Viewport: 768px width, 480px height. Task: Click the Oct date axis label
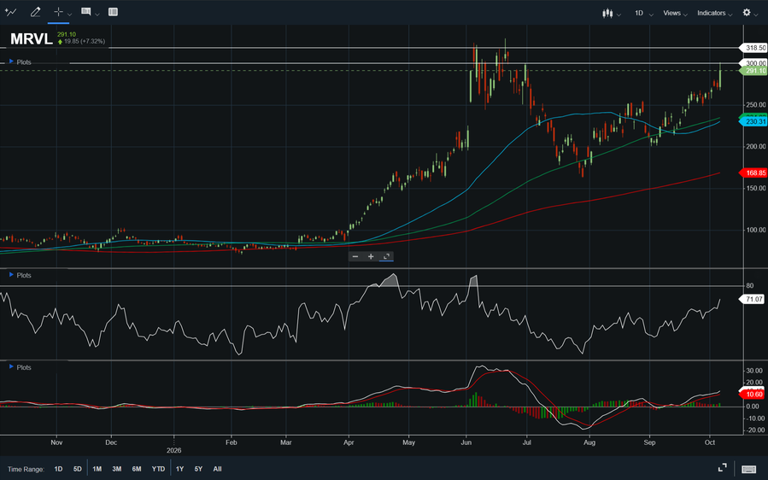(x=710, y=442)
